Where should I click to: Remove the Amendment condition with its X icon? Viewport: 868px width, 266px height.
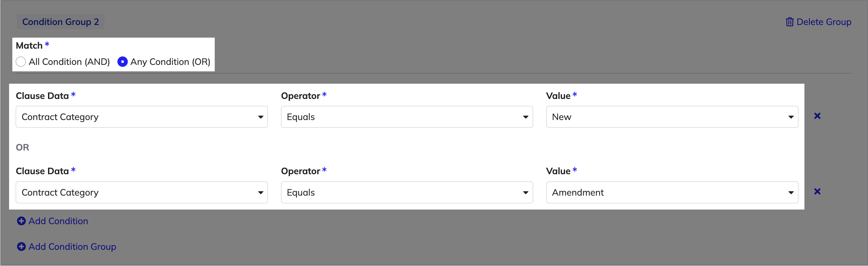(817, 191)
